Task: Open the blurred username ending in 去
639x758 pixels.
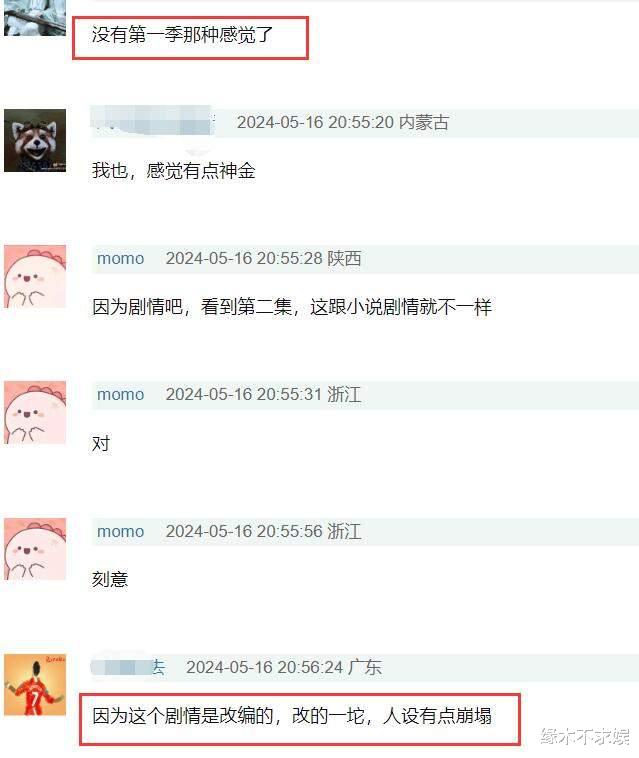Action: coord(128,667)
